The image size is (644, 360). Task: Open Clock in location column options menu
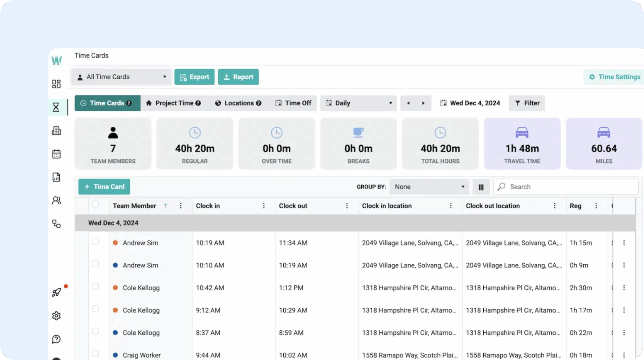tap(451, 206)
